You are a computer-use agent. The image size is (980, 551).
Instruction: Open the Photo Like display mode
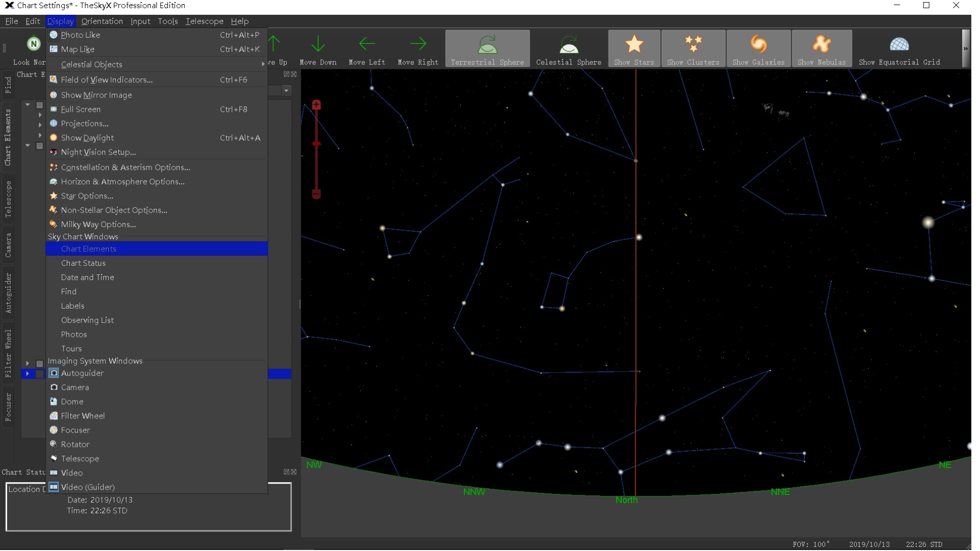click(x=157, y=35)
